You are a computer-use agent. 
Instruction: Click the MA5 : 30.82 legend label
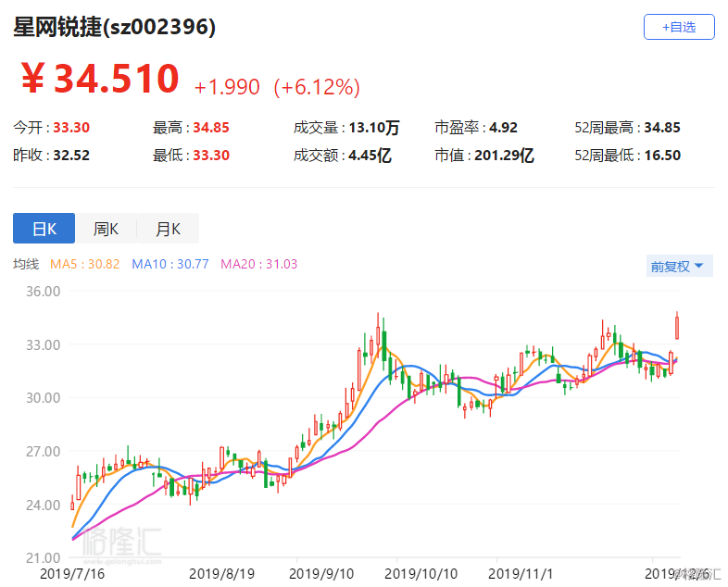coord(84,264)
